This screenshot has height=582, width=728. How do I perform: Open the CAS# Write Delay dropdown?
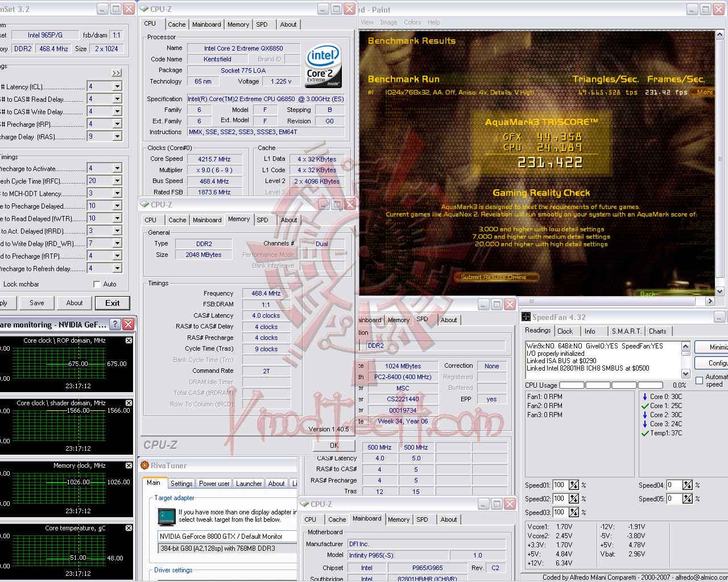click(x=117, y=111)
